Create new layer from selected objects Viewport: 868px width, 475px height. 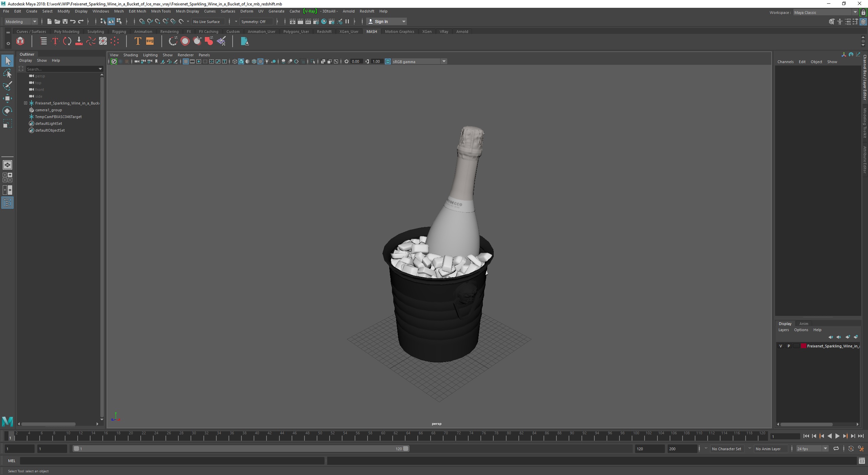[x=856, y=337]
